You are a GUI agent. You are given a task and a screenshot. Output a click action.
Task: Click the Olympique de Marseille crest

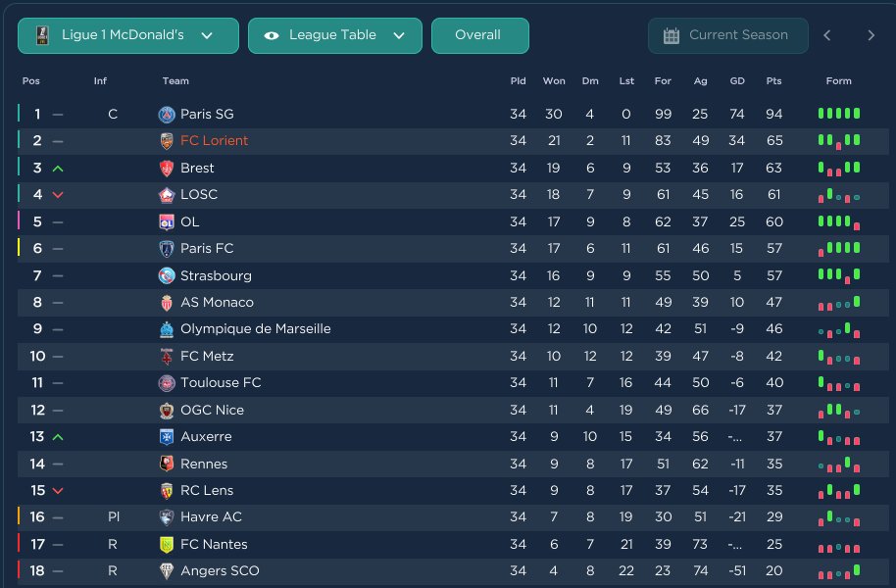(167, 329)
